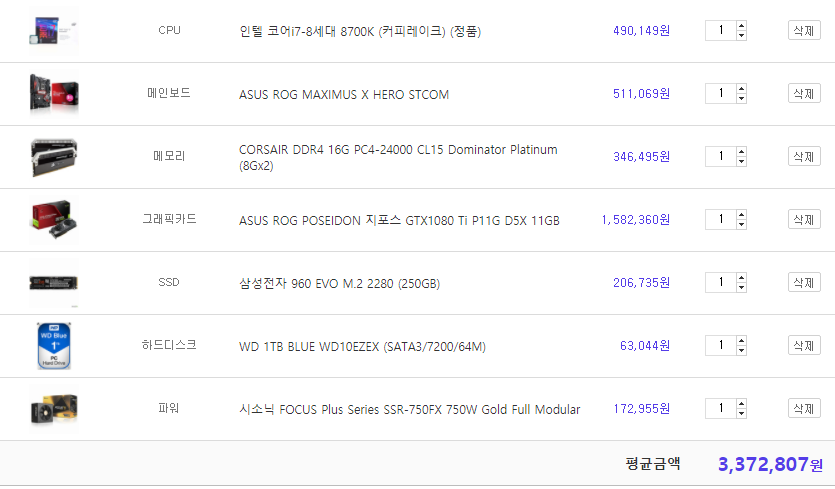Open the Corsair Dominator memory thumbnail image
Image resolution: width=835 pixels, height=489 pixels.
pyautogui.click(x=53, y=157)
